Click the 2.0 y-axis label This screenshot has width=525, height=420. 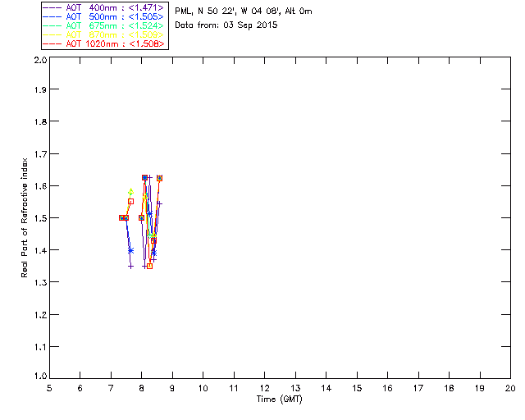click(x=40, y=60)
